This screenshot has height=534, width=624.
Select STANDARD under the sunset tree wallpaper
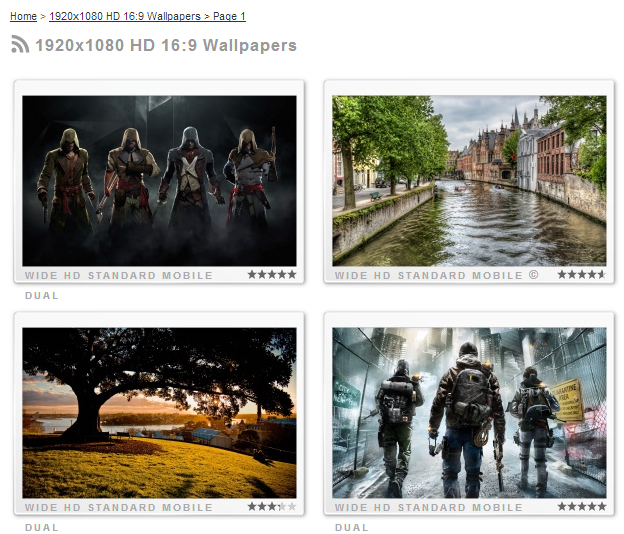pyautogui.click(x=122, y=507)
